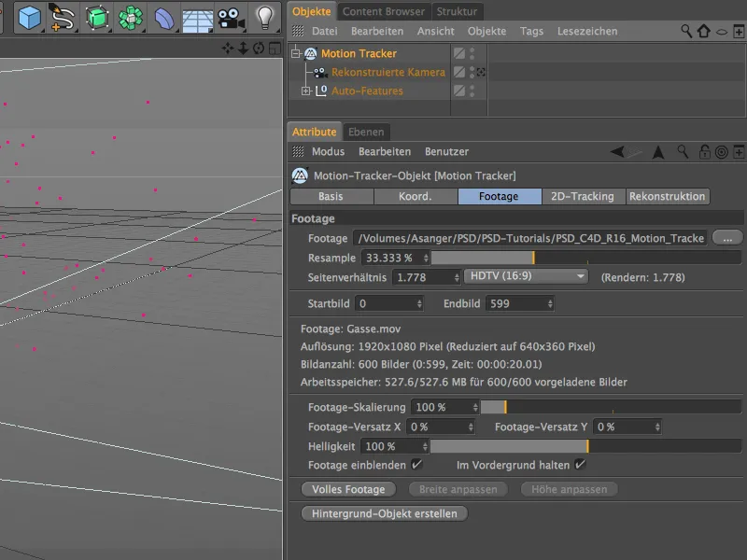Switch to the Ebenen tab

[366, 132]
